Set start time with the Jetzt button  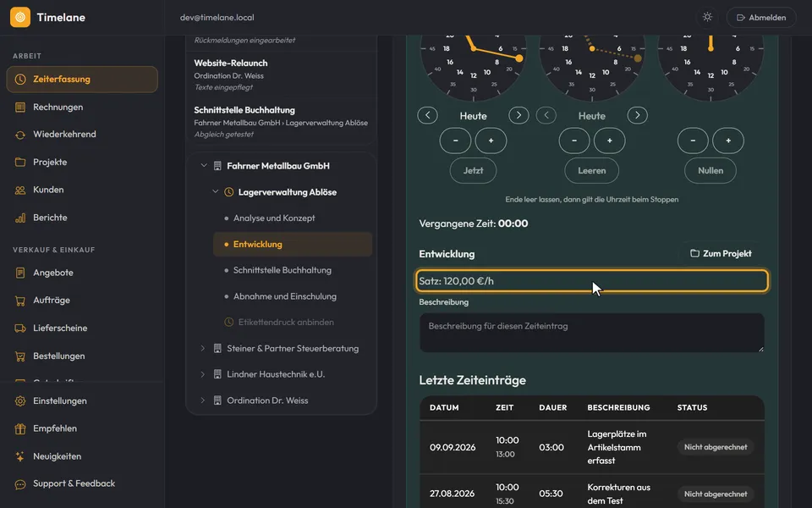point(473,170)
